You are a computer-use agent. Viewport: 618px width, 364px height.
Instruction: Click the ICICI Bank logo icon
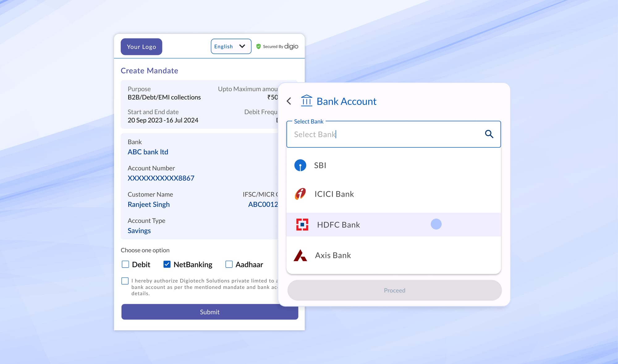tap(300, 194)
